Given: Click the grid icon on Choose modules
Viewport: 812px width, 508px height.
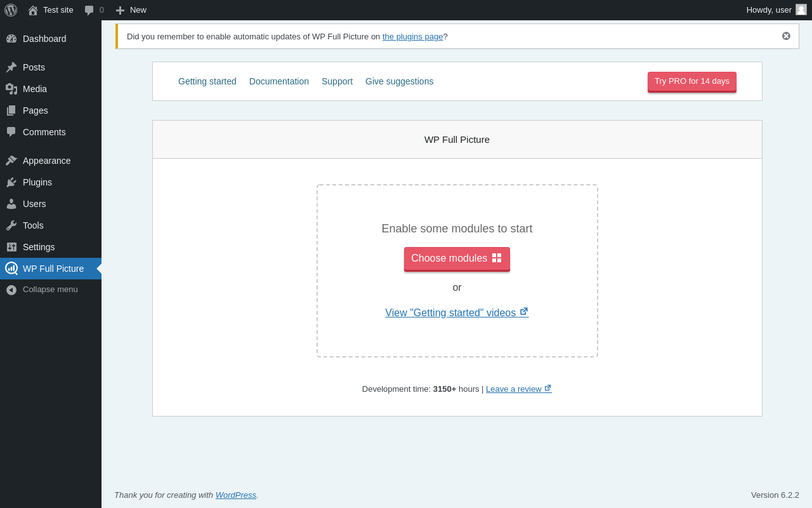Looking at the screenshot, I should coord(497,258).
